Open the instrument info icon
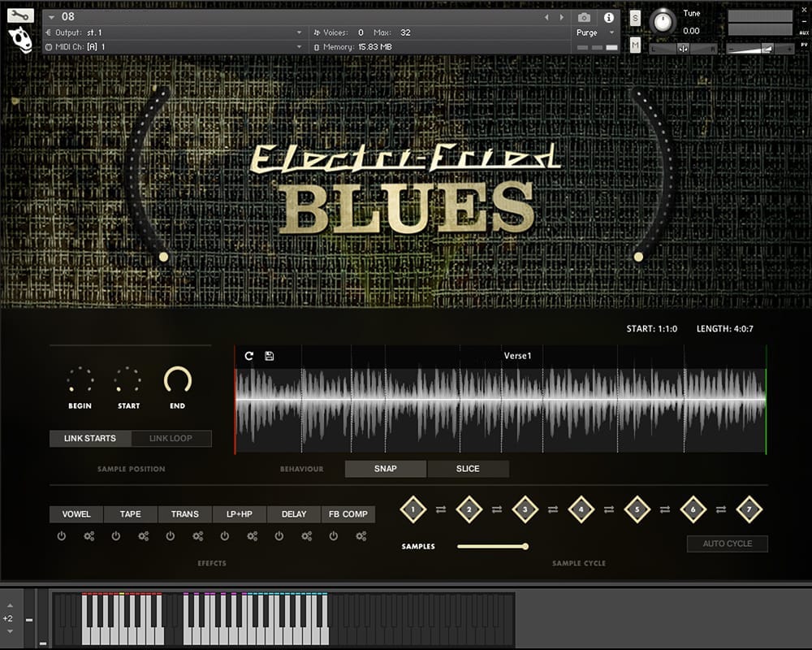The height and width of the screenshot is (650, 812). pyautogui.click(x=608, y=17)
